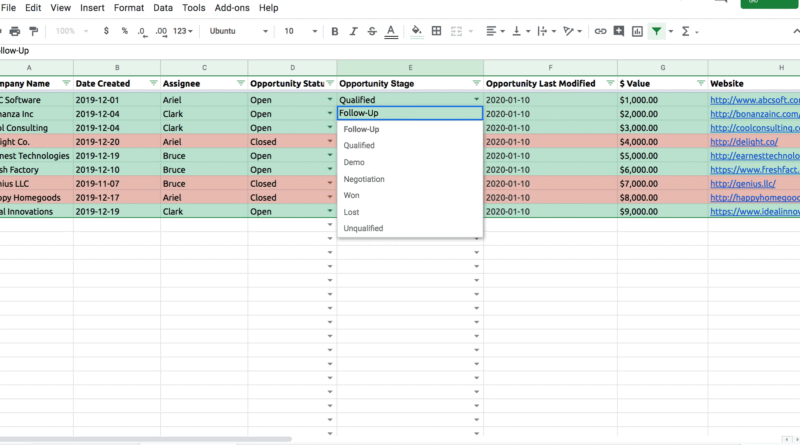The width and height of the screenshot is (800, 445).
Task: Click the Insert link icon
Action: point(600,31)
